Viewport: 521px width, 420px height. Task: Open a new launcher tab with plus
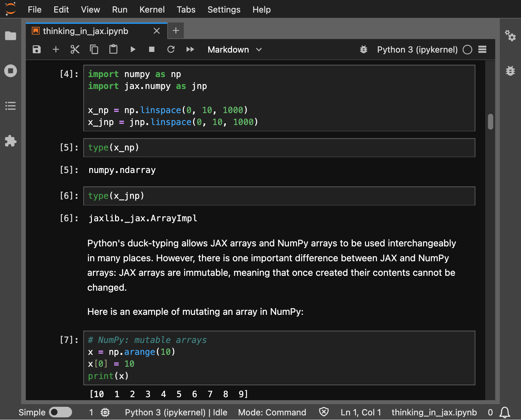pyautogui.click(x=176, y=31)
